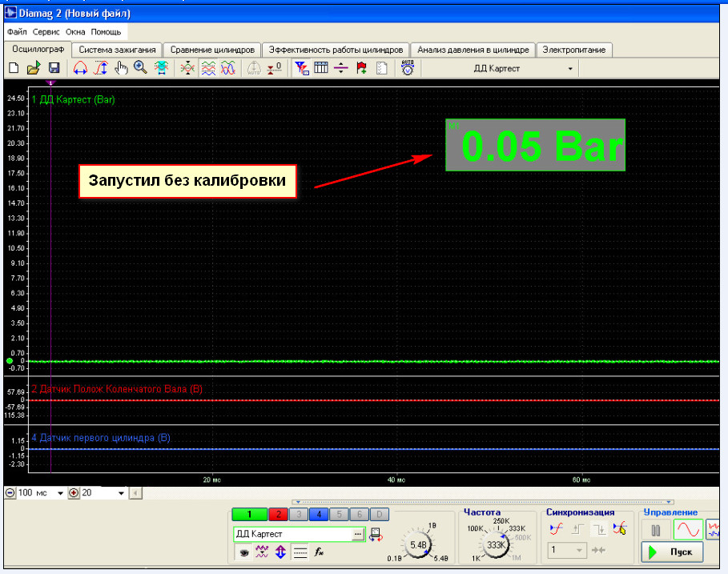Click the ДД Картест sensor name field

[x=292, y=534]
